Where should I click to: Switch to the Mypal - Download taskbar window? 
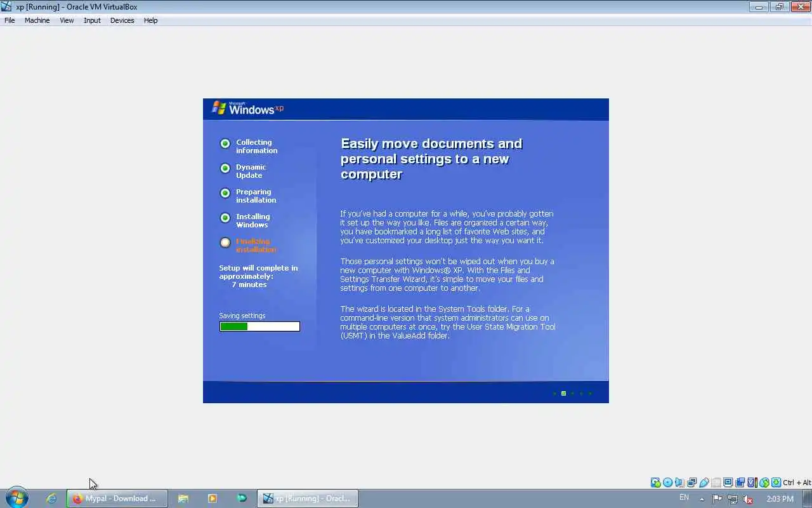click(117, 498)
